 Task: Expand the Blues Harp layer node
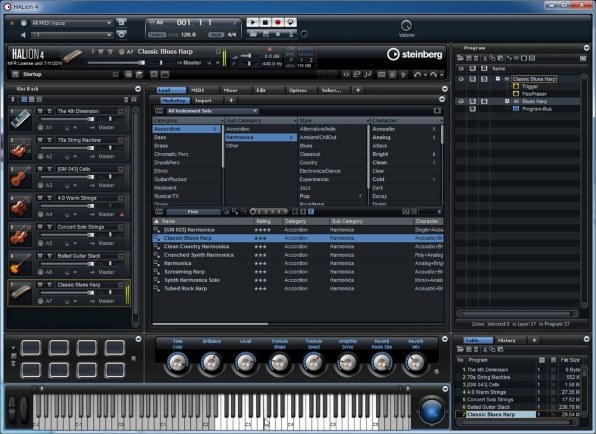point(507,101)
